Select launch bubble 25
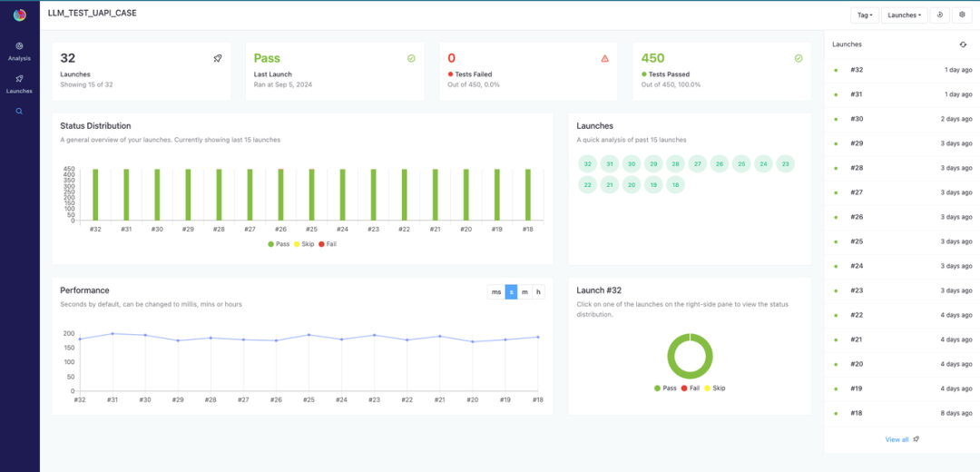Image resolution: width=980 pixels, height=472 pixels. pyautogui.click(x=741, y=164)
